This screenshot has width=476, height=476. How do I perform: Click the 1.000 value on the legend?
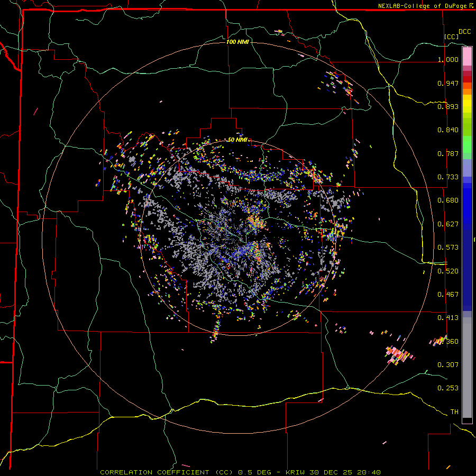448,59
